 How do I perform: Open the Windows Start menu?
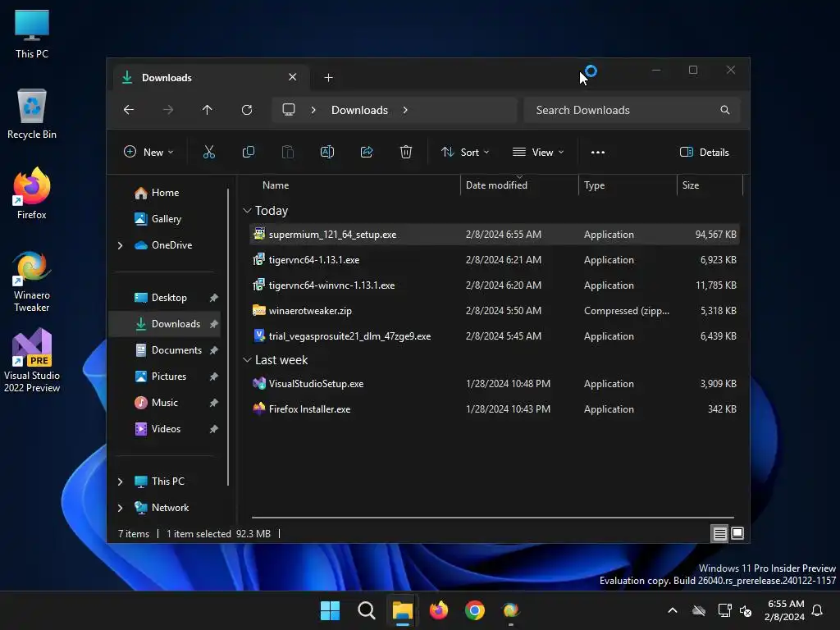330,610
